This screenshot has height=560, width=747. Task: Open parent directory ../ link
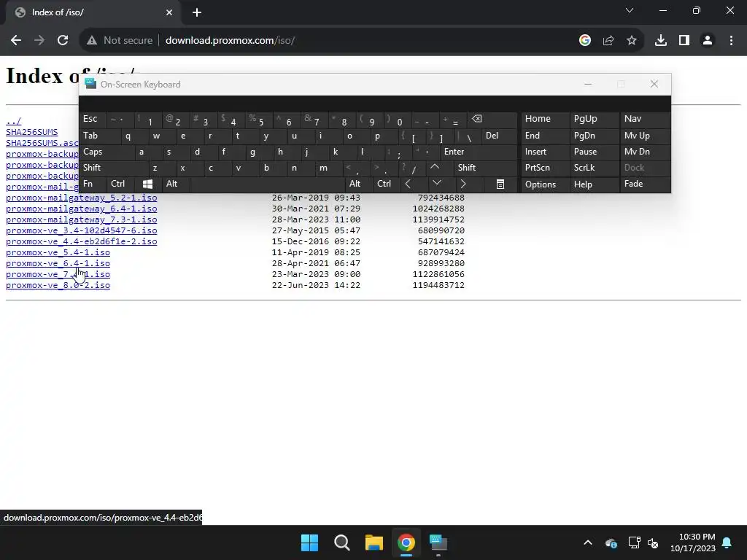pos(13,121)
